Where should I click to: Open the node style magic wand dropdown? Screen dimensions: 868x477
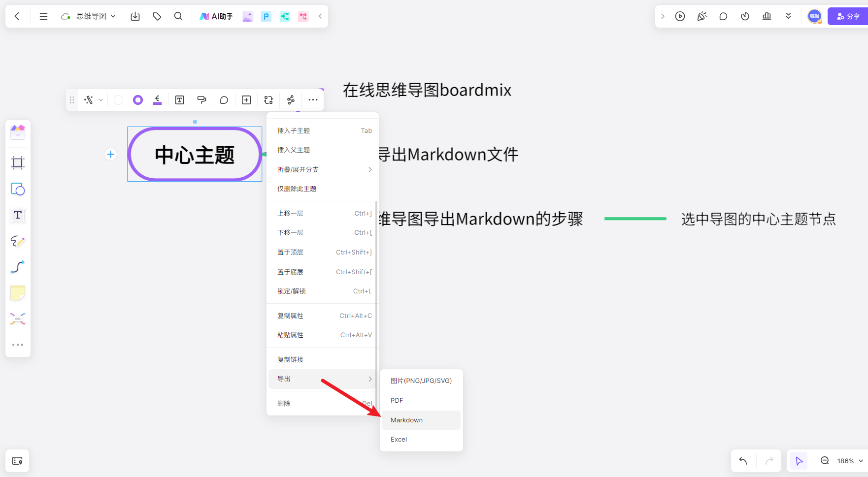[93, 100]
